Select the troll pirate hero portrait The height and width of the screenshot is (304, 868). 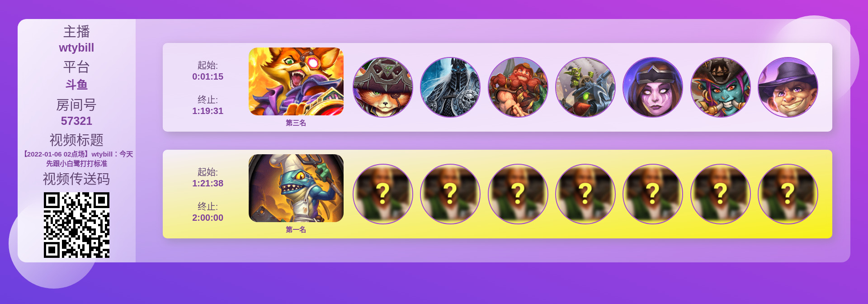click(x=721, y=87)
